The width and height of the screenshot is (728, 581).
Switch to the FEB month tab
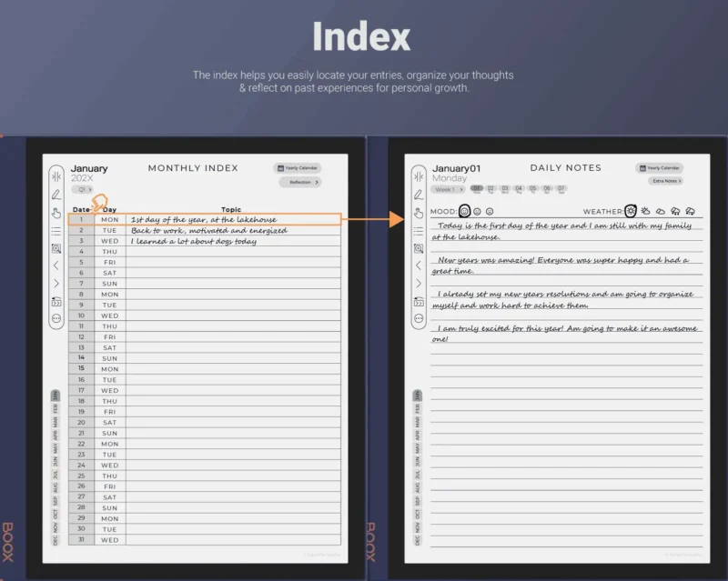click(56, 409)
